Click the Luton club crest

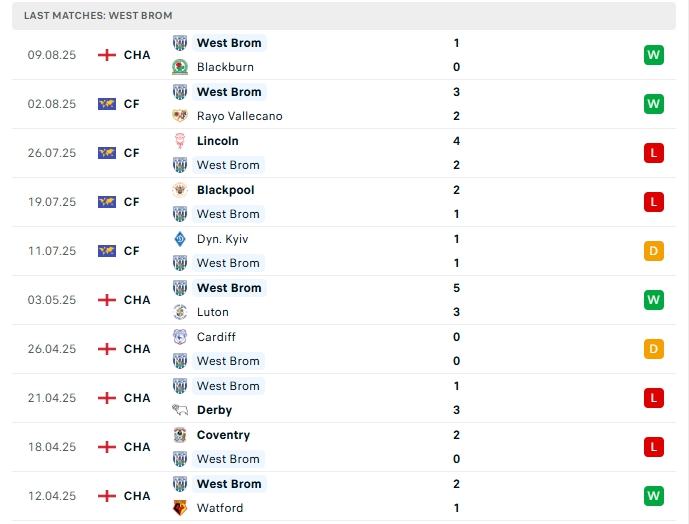point(180,312)
